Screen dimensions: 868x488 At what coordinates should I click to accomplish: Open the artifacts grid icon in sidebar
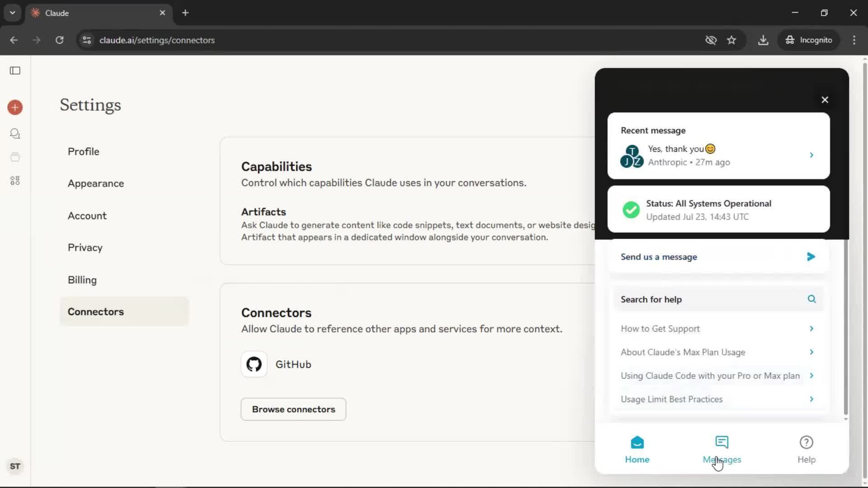[15, 181]
